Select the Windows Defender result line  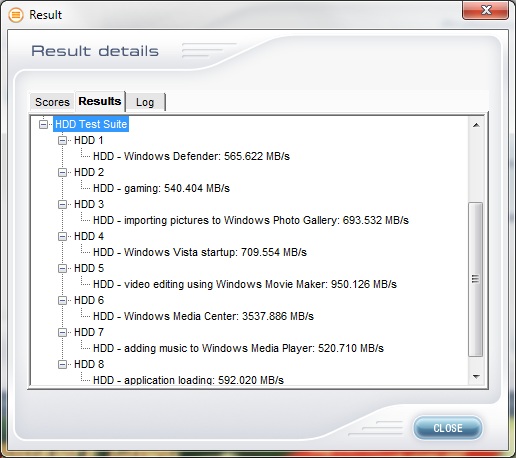pos(191,156)
